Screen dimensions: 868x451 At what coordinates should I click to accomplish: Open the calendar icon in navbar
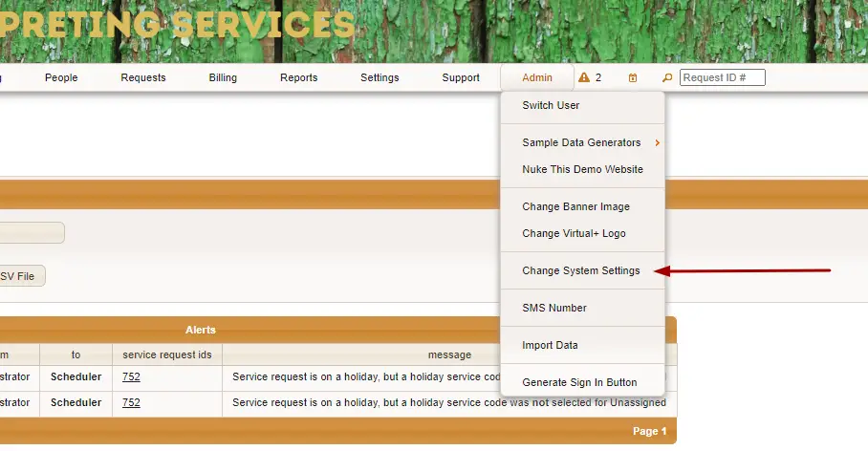coord(633,78)
